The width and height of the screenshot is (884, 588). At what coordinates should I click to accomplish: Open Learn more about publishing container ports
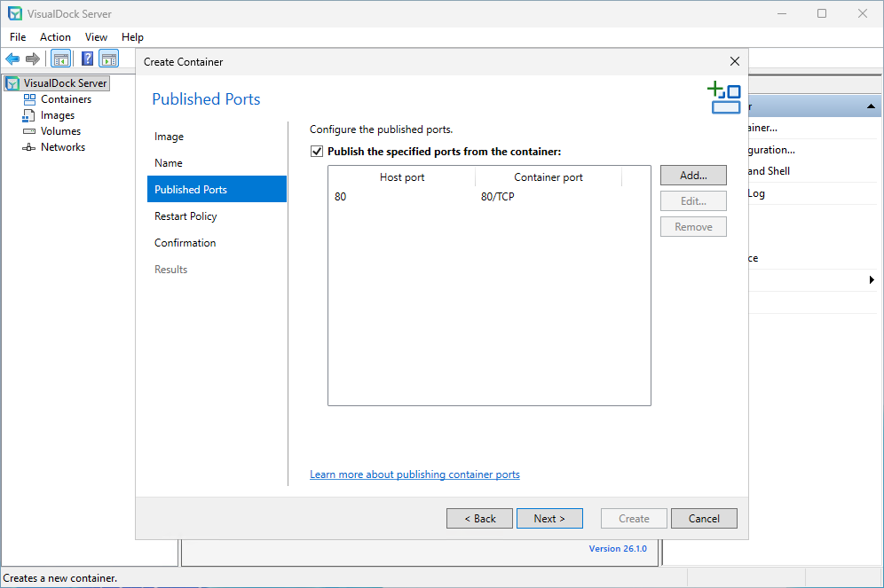[x=415, y=474]
